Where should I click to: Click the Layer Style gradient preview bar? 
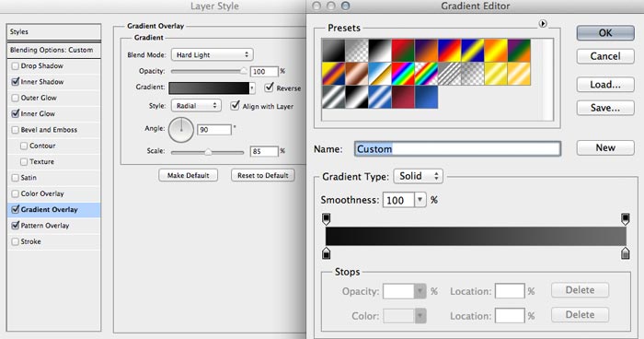209,88
